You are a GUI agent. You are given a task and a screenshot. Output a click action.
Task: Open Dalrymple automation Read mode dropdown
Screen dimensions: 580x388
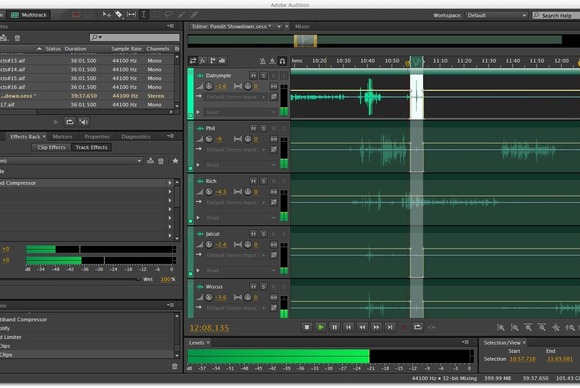click(x=240, y=112)
